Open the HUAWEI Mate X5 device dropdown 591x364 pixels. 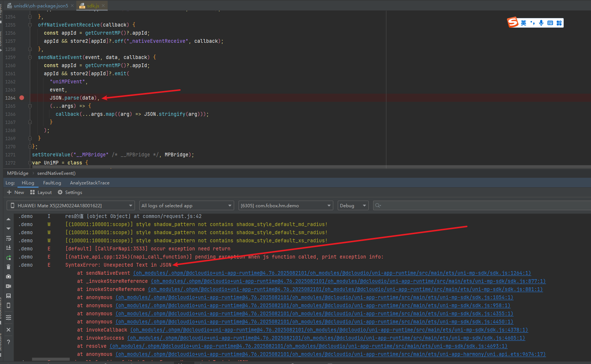[70, 205]
